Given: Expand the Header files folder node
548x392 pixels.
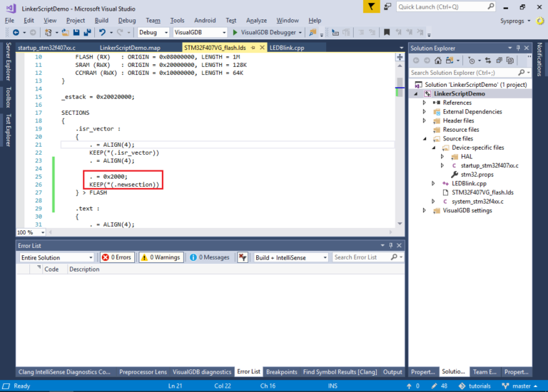Looking at the screenshot, I should pyautogui.click(x=425, y=120).
